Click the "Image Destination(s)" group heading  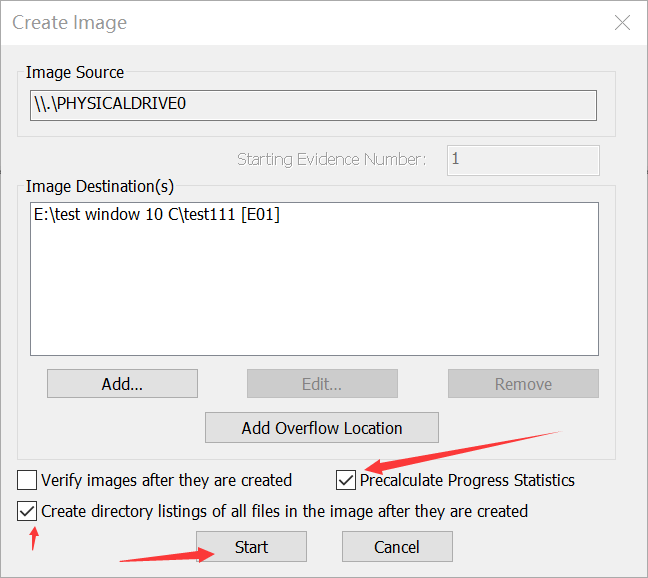pyautogui.click(x=100, y=186)
